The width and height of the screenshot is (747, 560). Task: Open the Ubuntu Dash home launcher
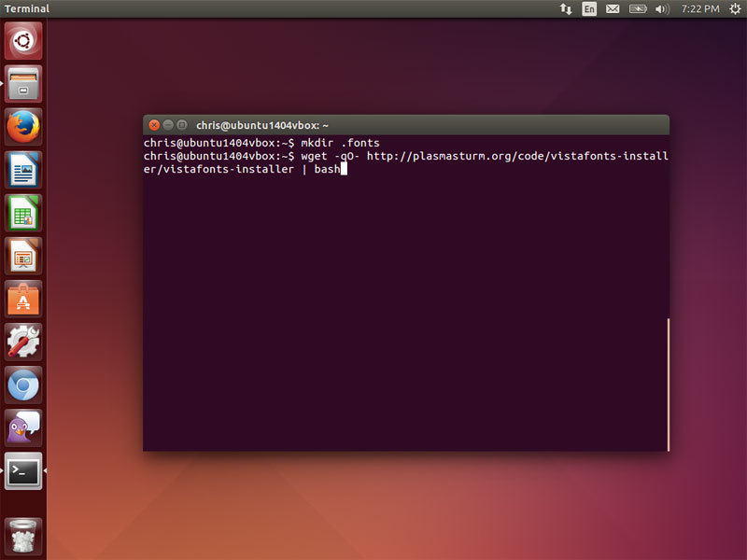tap(23, 42)
